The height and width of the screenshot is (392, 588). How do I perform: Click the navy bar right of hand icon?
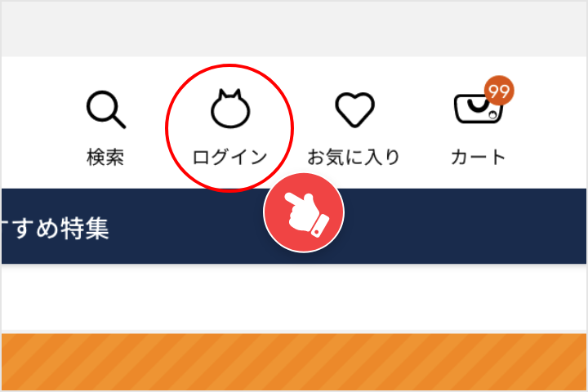465,226
